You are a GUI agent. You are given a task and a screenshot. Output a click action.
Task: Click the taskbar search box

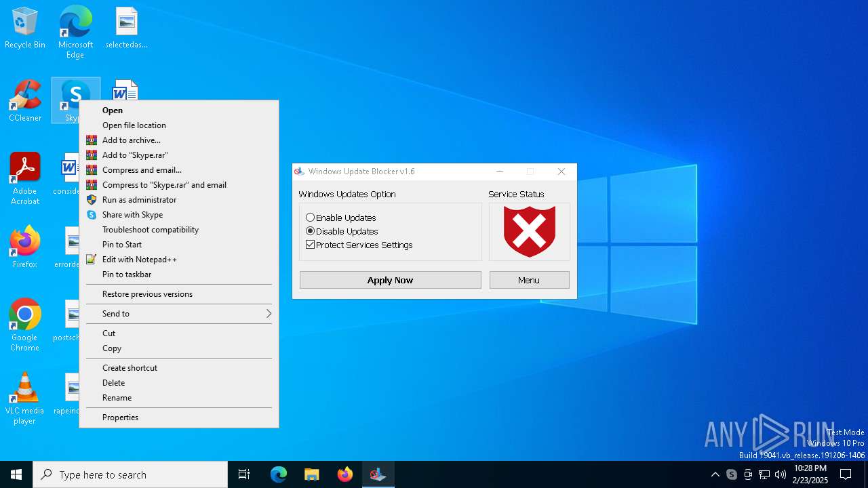coord(130,474)
